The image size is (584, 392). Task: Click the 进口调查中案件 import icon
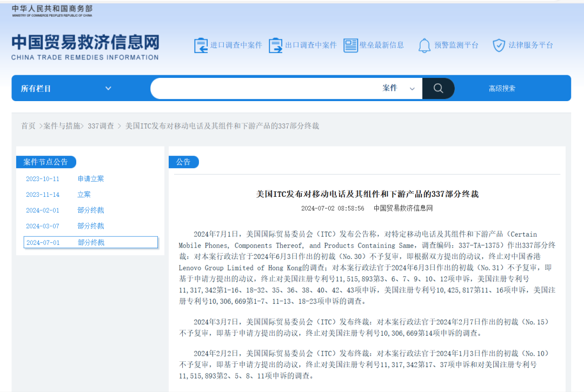201,45
